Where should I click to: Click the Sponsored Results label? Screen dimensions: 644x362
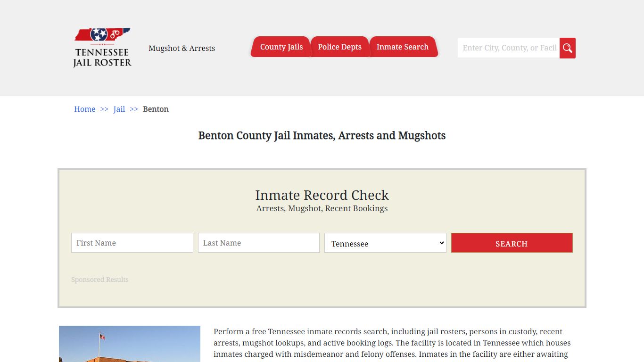tap(100, 280)
